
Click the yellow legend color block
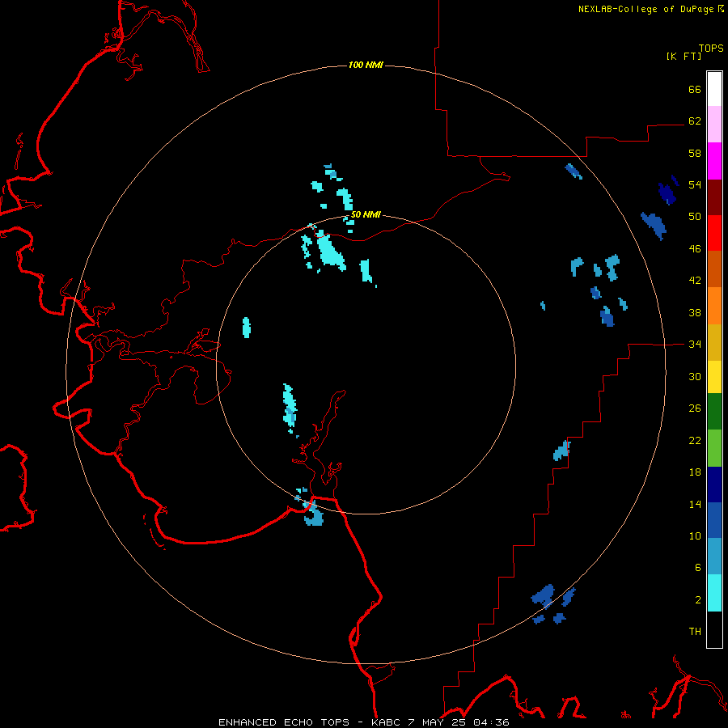click(714, 377)
